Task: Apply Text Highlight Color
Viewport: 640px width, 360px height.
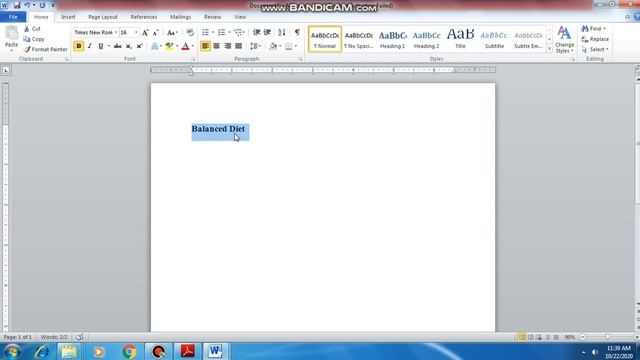Action: point(169,46)
